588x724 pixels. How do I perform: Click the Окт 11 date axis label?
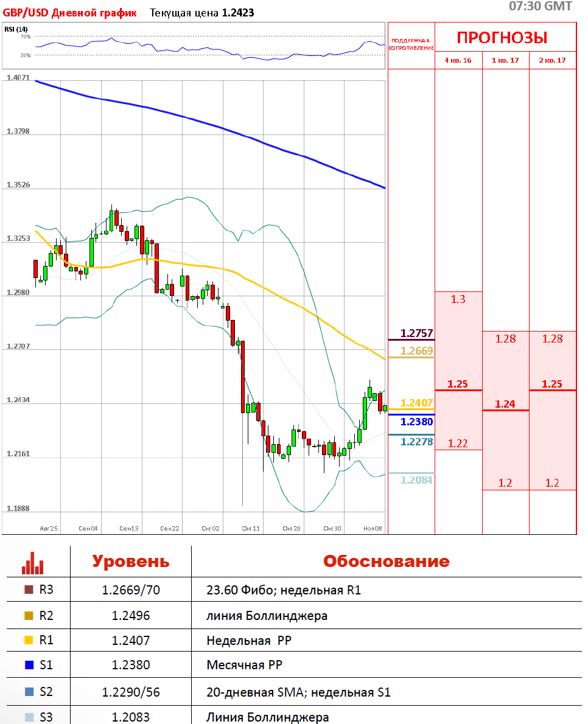251,528
